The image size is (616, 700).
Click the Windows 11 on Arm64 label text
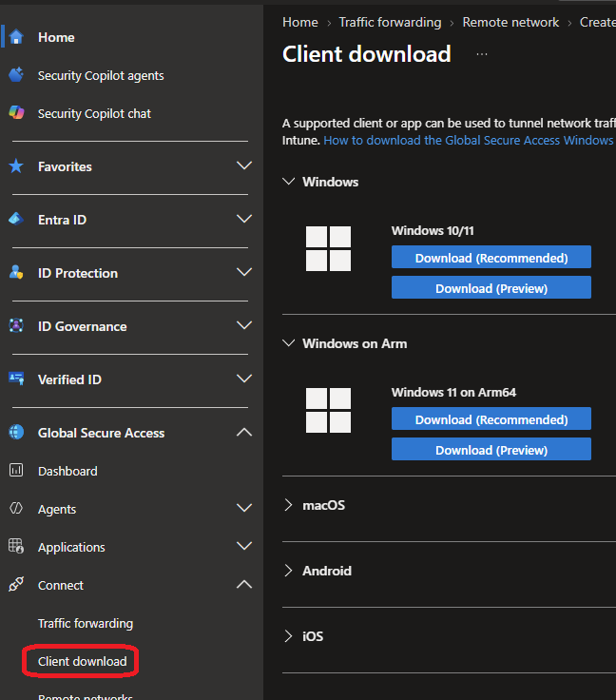pos(453,393)
